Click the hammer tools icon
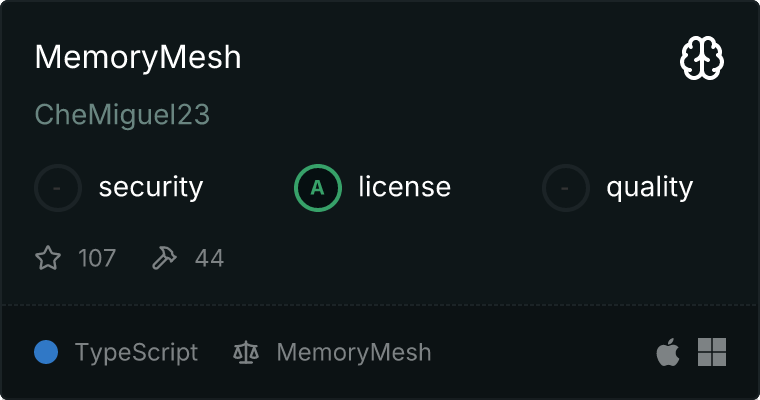The height and width of the screenshot is (400, 760). click(164, 259)
